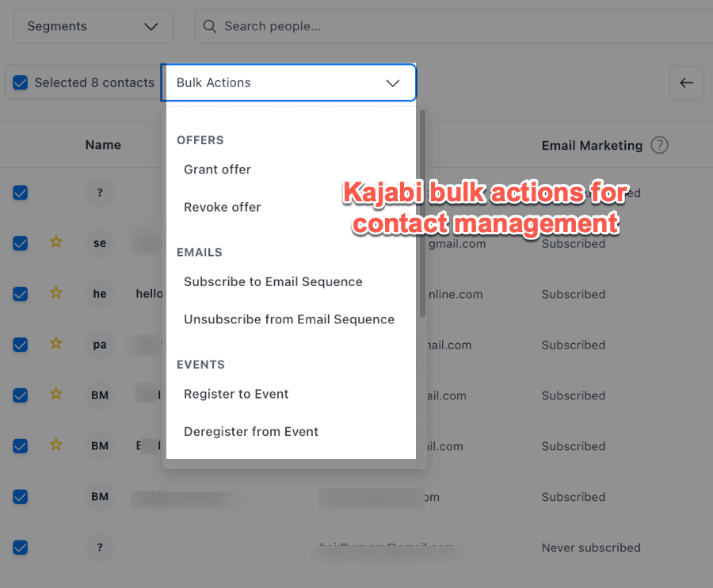Click the Name column header

click(x=103, y=145)
